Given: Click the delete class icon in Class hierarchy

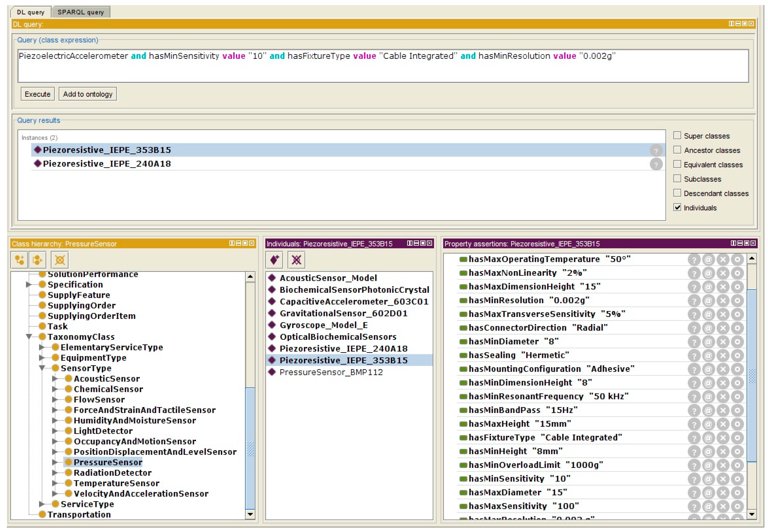Looking at the screenshot, I should coord(60,260).
